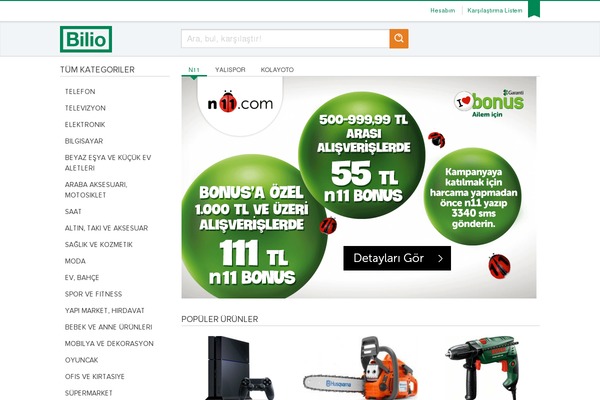600x400 pixels.
Task: Open the SAAT category
Action: point(73,211)
